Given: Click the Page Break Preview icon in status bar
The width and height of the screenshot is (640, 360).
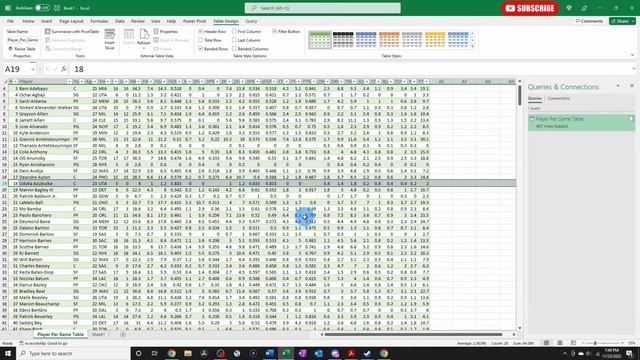Looking at the screenshot, I should [x=573, y=343].
